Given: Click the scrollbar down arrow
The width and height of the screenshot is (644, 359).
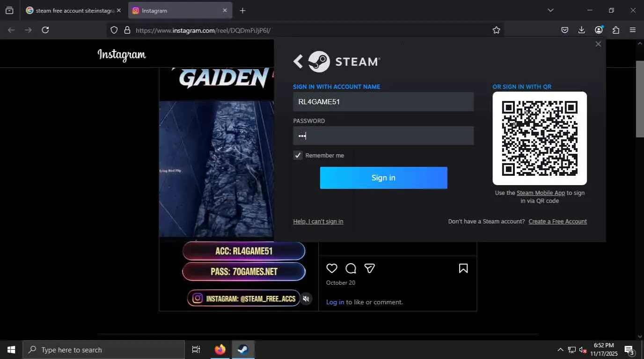Looking at the screenshot, I should click(640, 336).
